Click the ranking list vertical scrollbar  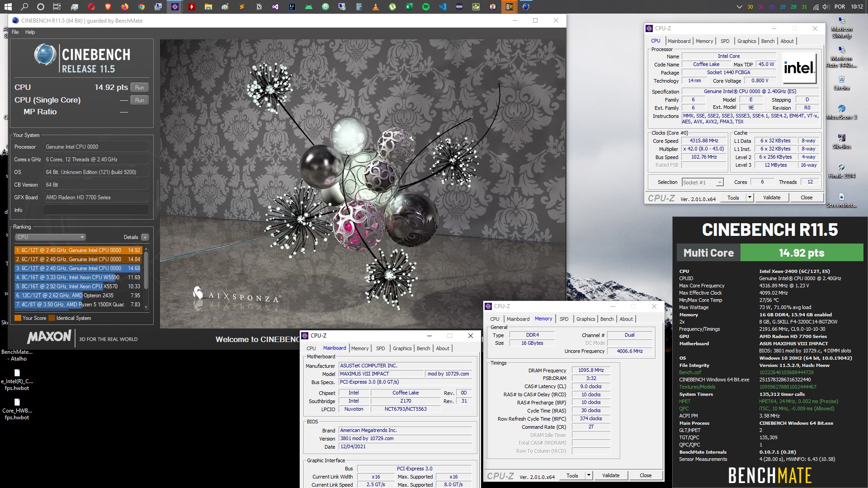tap(146, 278)
